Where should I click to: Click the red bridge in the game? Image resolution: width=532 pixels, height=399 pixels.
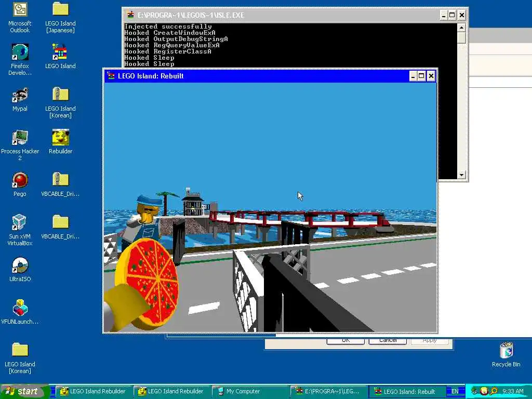point(299,219)
